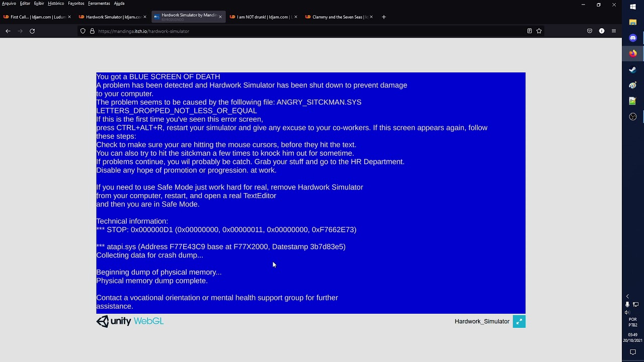Click the 'Contact a vocational orientation' line
This screenshot has width=644, height=362.
click(x=217, y=298)
